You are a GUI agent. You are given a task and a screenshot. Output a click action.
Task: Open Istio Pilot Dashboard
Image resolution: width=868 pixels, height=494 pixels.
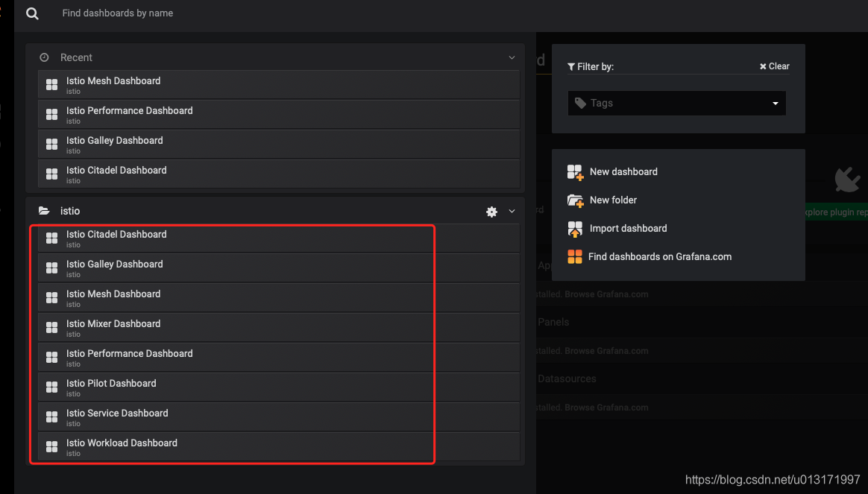[x=278, y=387]
